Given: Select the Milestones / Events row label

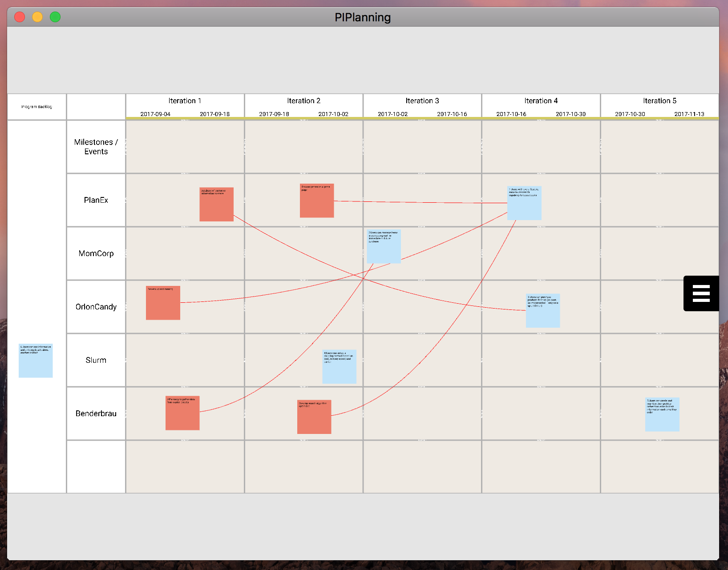Looking at the screenshot, I should (95, 147).
